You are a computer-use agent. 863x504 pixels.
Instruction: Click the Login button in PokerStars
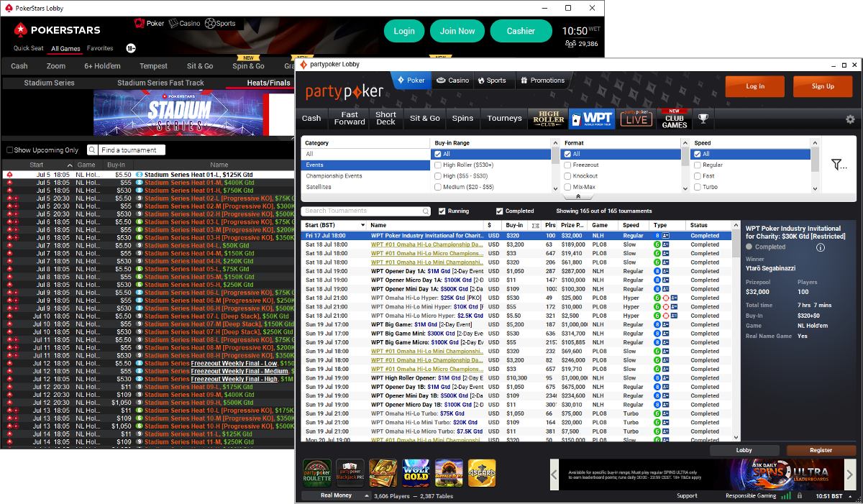404,31
